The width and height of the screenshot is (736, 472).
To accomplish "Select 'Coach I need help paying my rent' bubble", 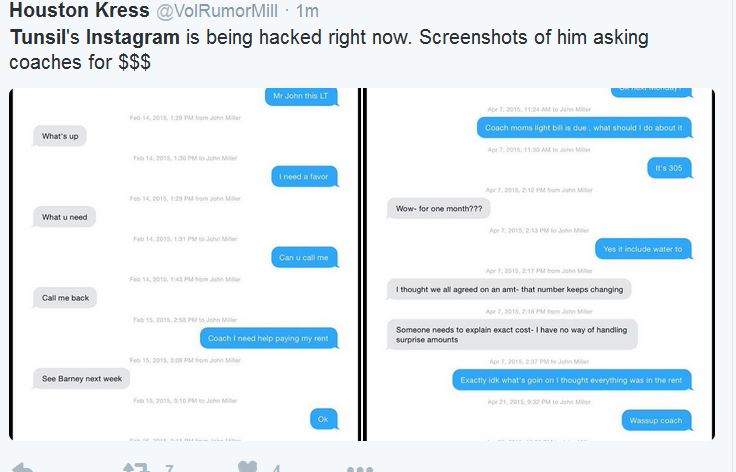I will click(268, 338).
